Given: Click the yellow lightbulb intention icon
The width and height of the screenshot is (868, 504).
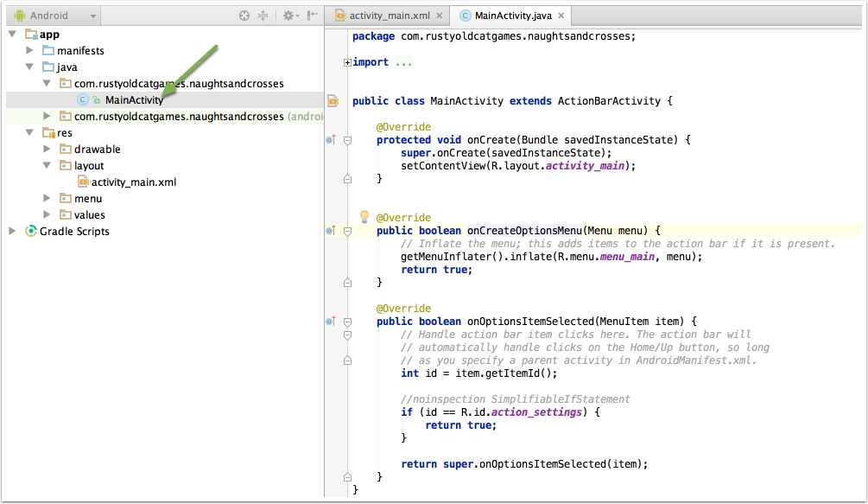Looking at the screenshot, I should pyautogui.click(x=364, y=216).
